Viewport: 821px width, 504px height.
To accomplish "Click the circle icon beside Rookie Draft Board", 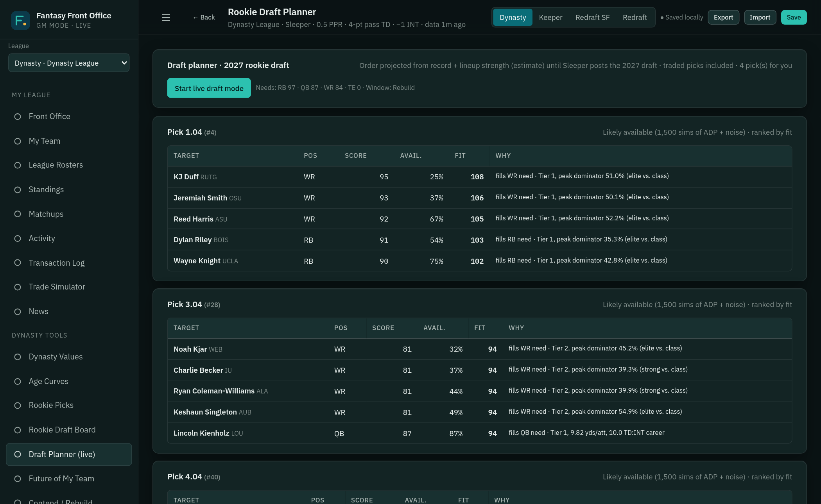I will [x=18, y=430].
